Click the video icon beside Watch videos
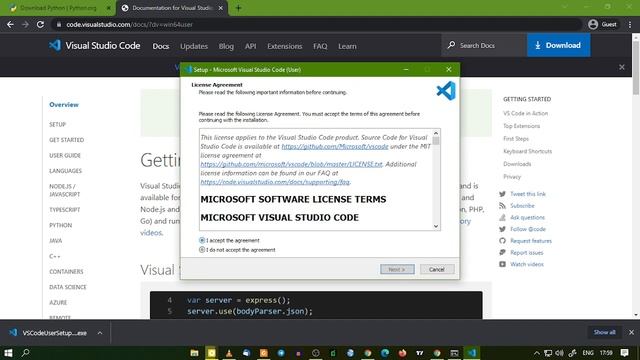Screen dimensions: 640x360 point(502,264)
